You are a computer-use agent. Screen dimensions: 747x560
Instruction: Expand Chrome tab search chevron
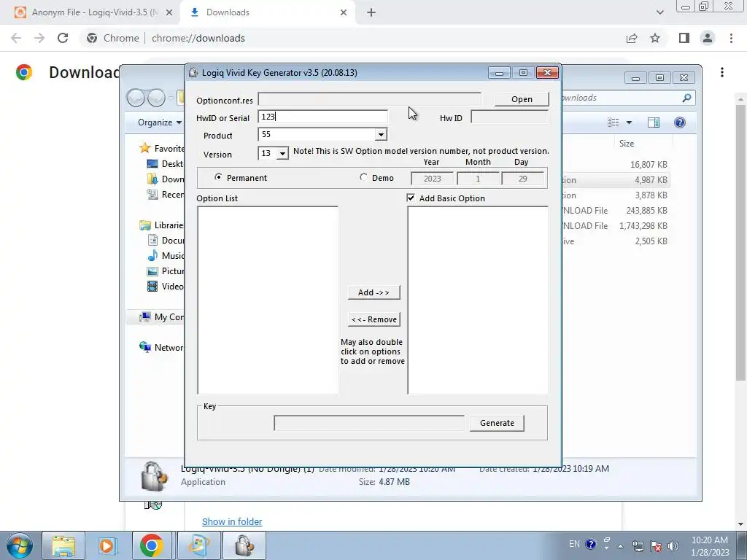pyautogui.click(x=659, y=12)
